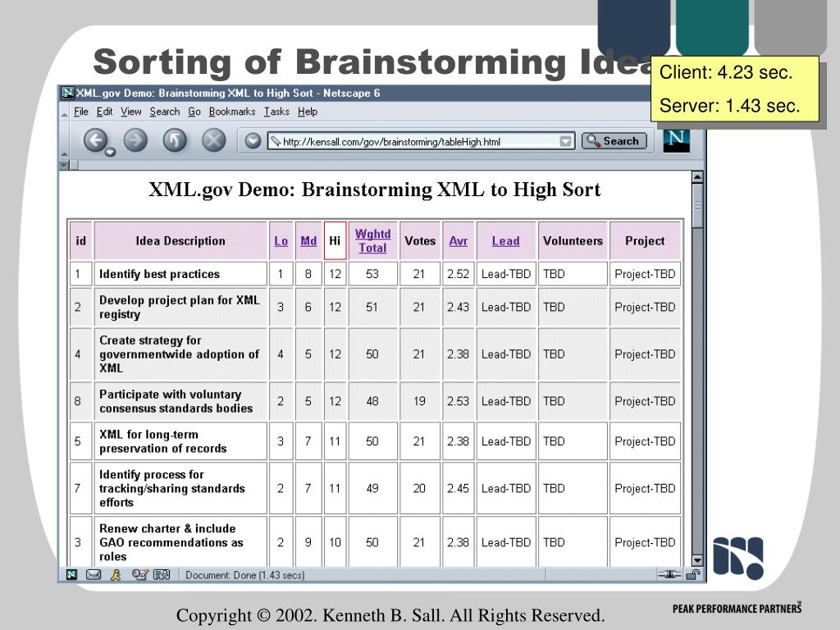The image size is (840, 630).
Task: Open the Bookmarks menu
Action: coord(232,112)
